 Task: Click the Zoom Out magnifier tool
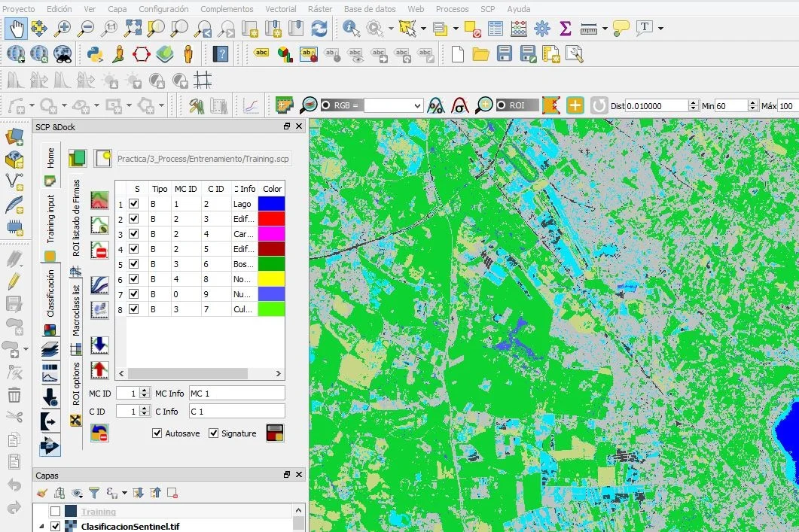pos(86,29)
